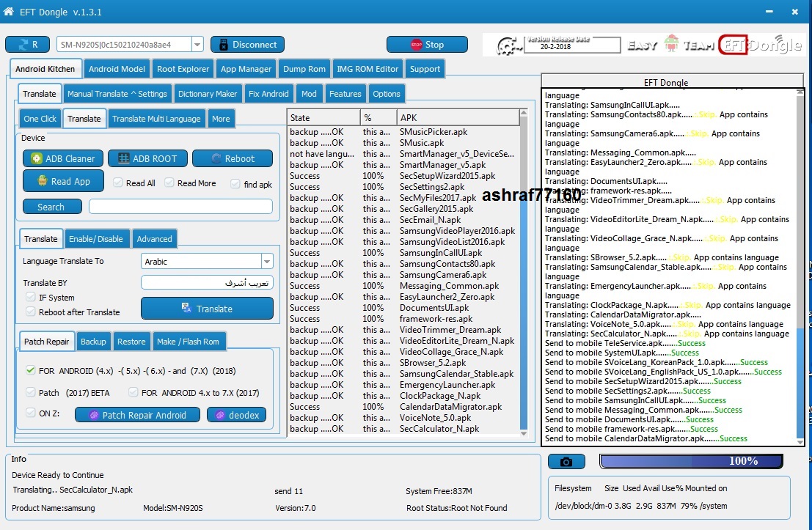Take a screenshot with the camera button

[x=566, y=462]
